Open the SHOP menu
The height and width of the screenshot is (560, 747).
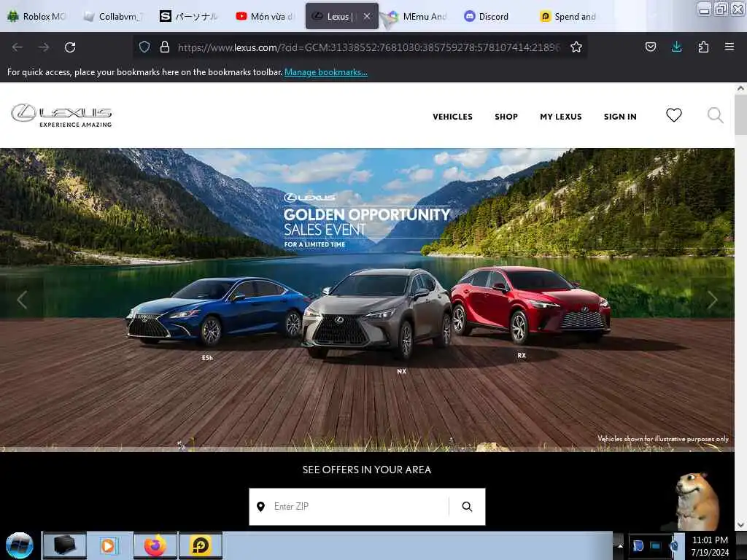[x=506, y=117]
